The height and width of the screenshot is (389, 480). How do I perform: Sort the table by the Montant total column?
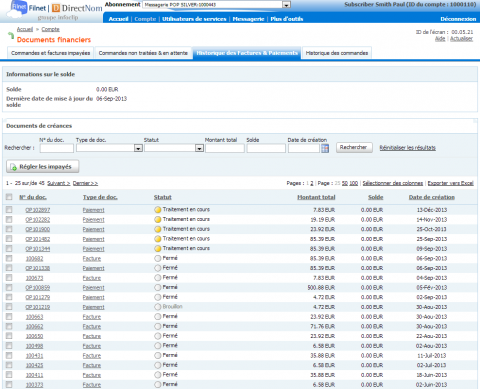click(x=316, y=197)
